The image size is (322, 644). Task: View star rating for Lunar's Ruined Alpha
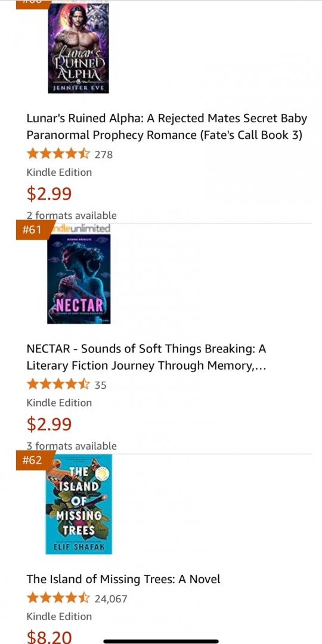pos(58,154)
